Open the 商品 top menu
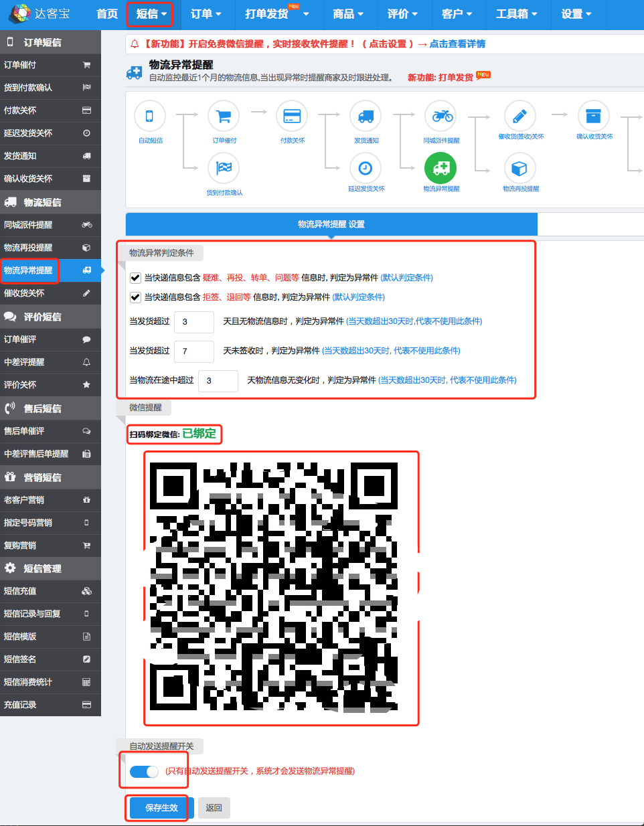The image size is (644, 826). [348, 14]
